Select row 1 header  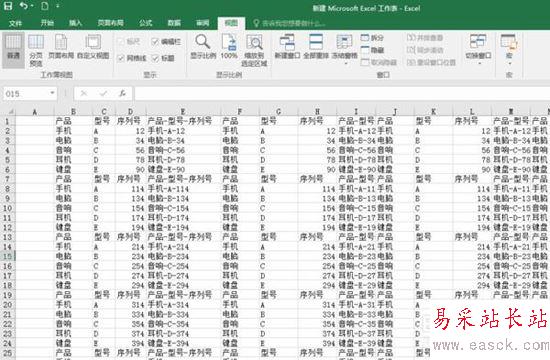[8, 121]
